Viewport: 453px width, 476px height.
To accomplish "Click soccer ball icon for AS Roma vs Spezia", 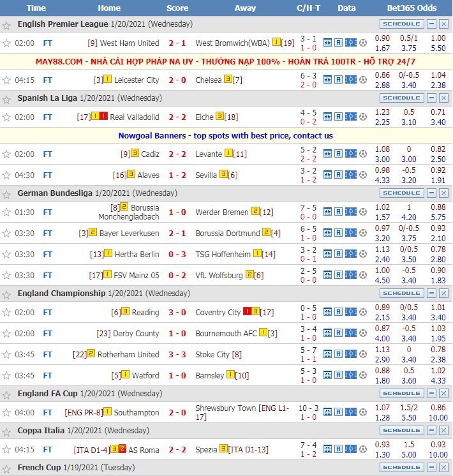I will tap(363, 449).
